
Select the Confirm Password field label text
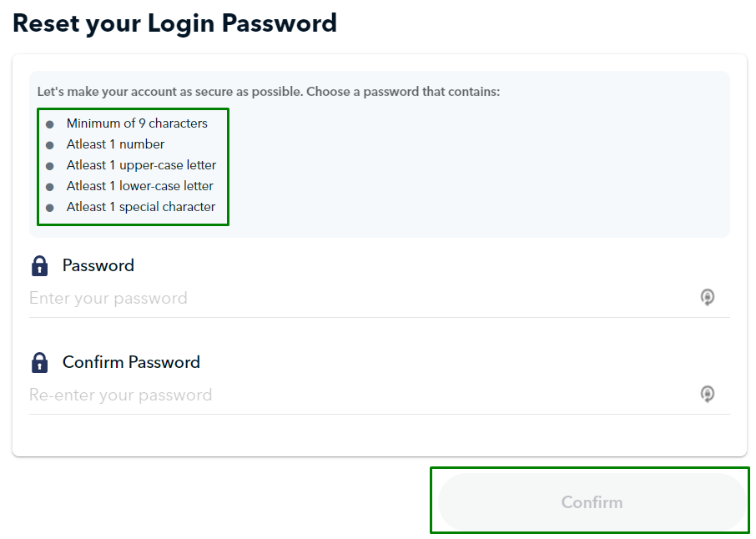[131, 362]
